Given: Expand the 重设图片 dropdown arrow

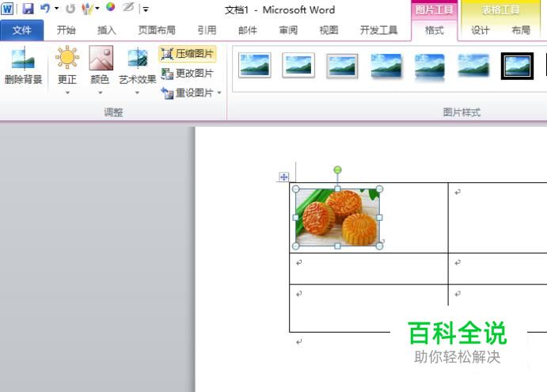Looking at the screenshot, I should point(219,93).
